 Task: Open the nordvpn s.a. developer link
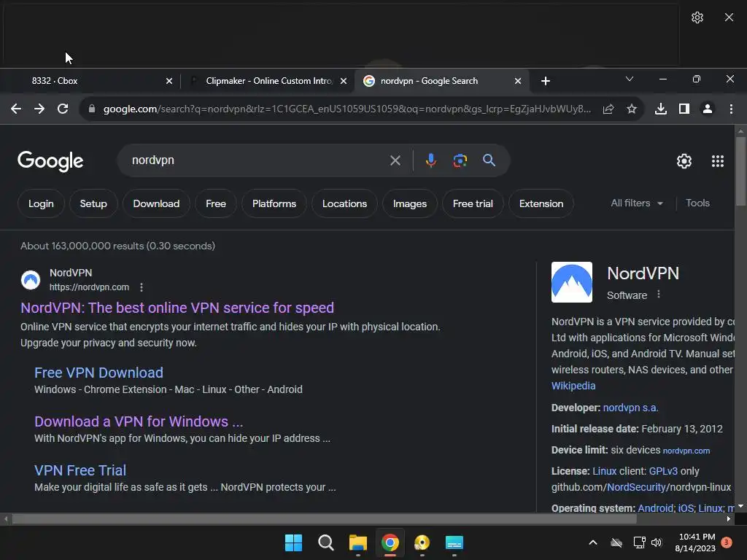630,408
